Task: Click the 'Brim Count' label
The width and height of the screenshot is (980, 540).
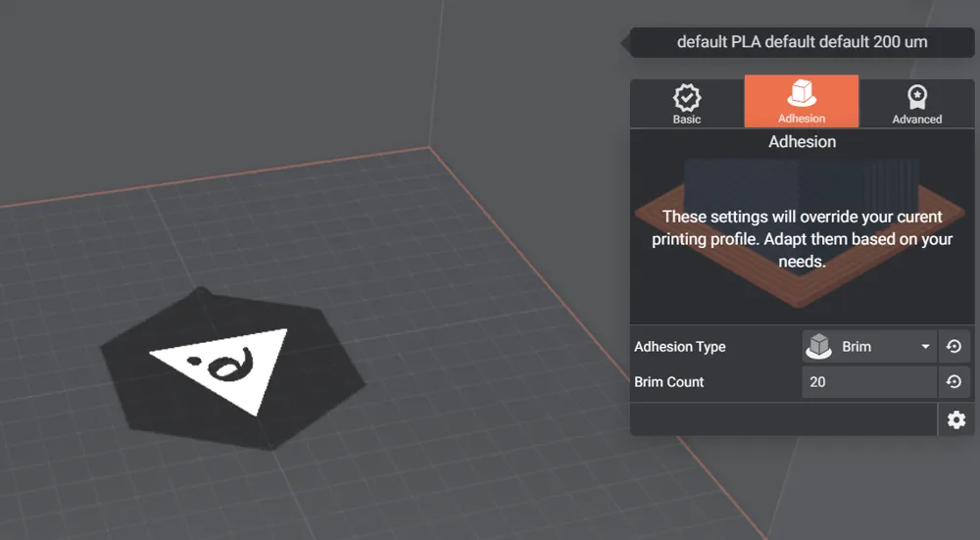Action: point(668,382)
